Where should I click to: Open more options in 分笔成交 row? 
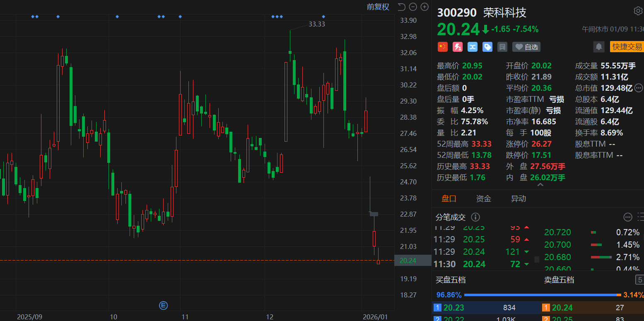(628, 217)
